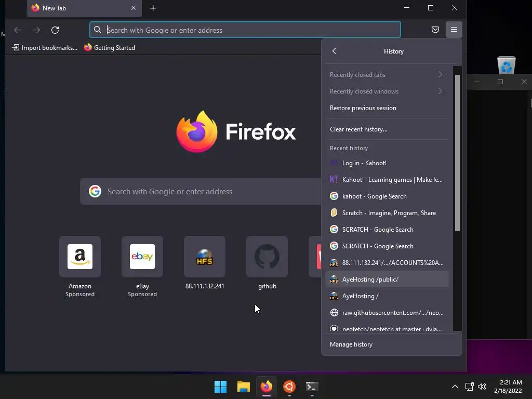Screen dimensions: 532x399
Task: Open AyeHosting /public/ history entry
Action: click(x=387, y=279)
